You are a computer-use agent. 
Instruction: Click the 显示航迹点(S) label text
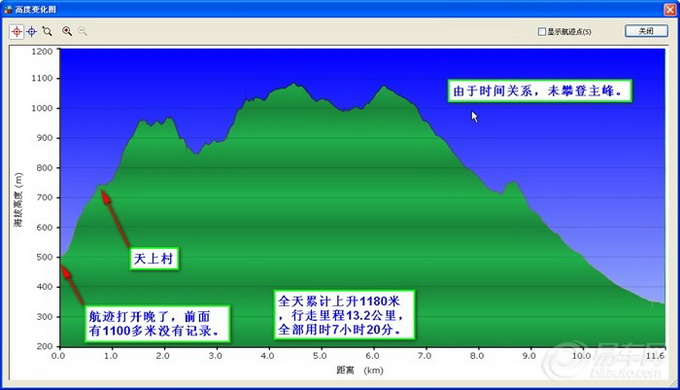pyautogui.click(x=569, y=32)
